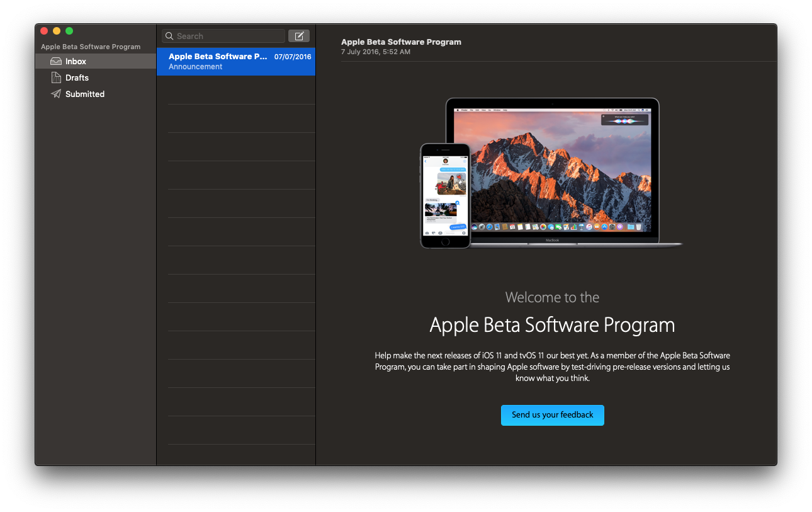Open the Submitted folder
This screenshot has width=812, height=512.
click(x=95, y=94)
